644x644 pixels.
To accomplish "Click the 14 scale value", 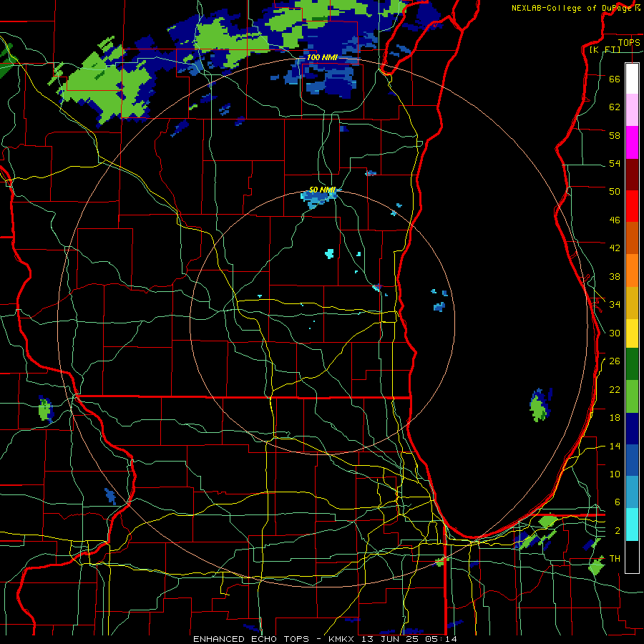I will tap(615, 446).
